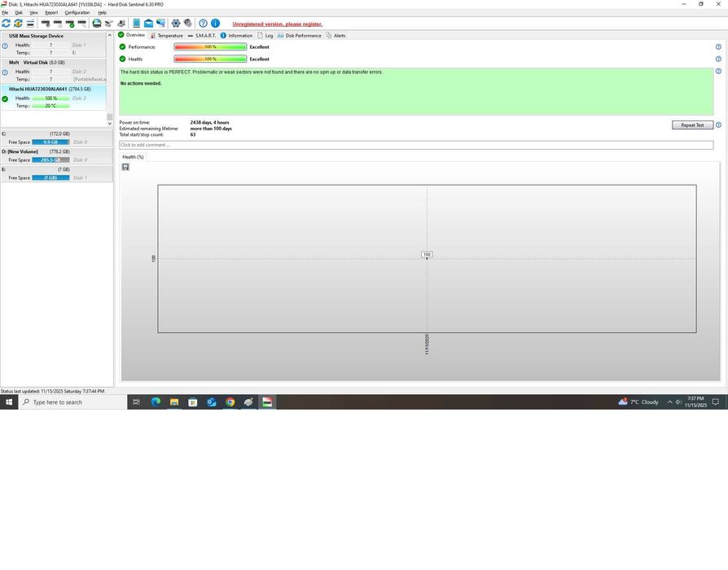Select the E: volume entry

(56, 173)
